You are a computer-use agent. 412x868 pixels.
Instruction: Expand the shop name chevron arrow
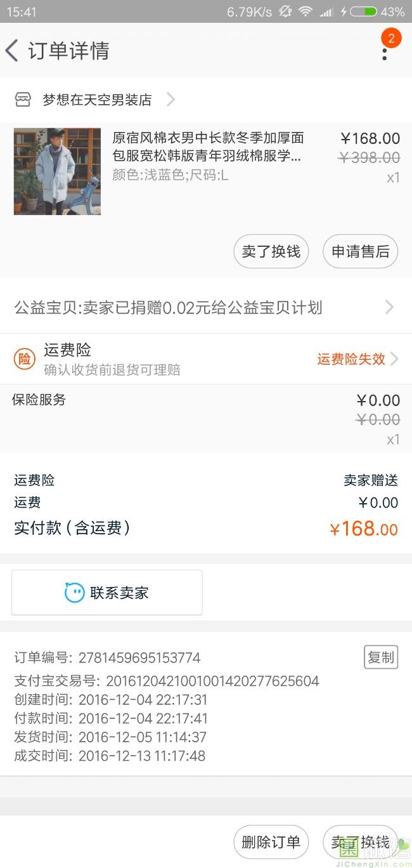(x=170, y=100)
